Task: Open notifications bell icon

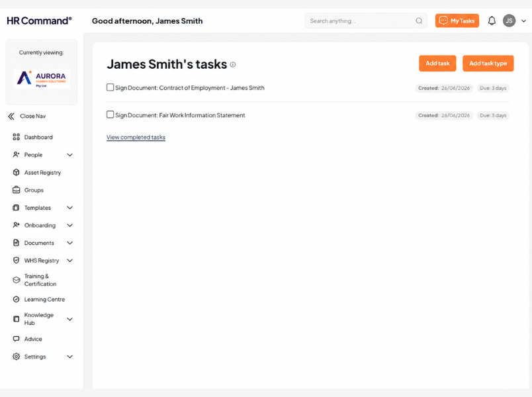Action: [x=492, y=21]
